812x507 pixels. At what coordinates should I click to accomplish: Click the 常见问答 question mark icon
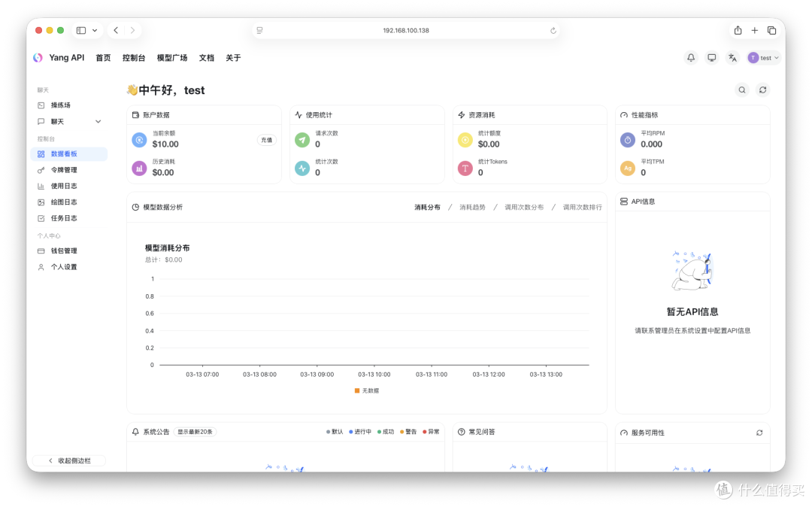[x=462, y=431]
